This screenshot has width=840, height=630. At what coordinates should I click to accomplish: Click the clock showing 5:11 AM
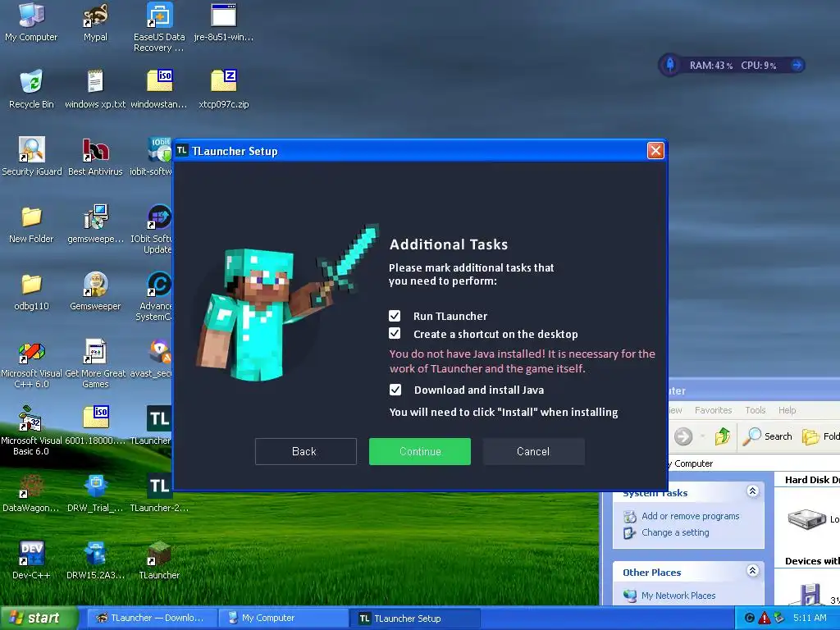[810, 618]
